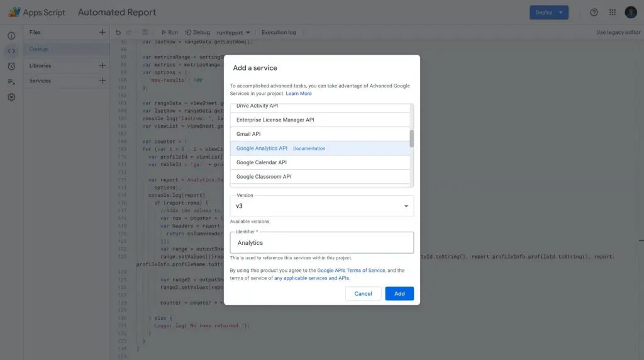Click the plus icon next to Services
Viewport: 644px width, 360px height.
102,81
